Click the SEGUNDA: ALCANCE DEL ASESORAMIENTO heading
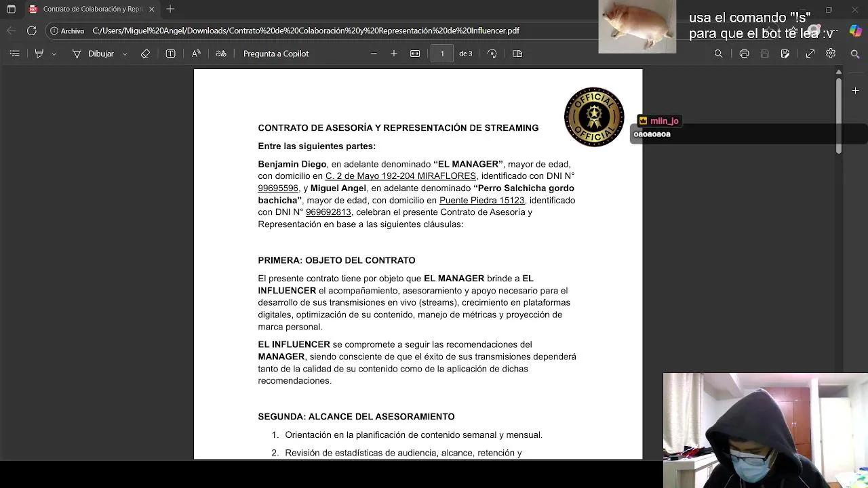The image size is (868, 488). pos(356,417)
